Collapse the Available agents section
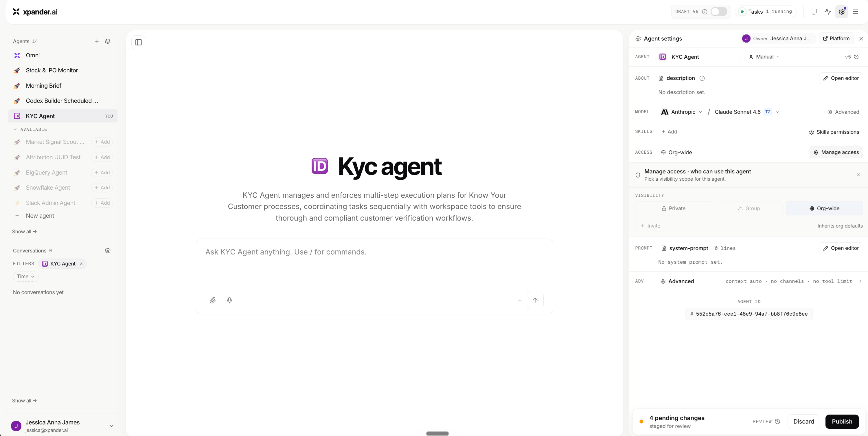This screenshot has width=868, height=436. pyautogui.click(x=30, y=129)
